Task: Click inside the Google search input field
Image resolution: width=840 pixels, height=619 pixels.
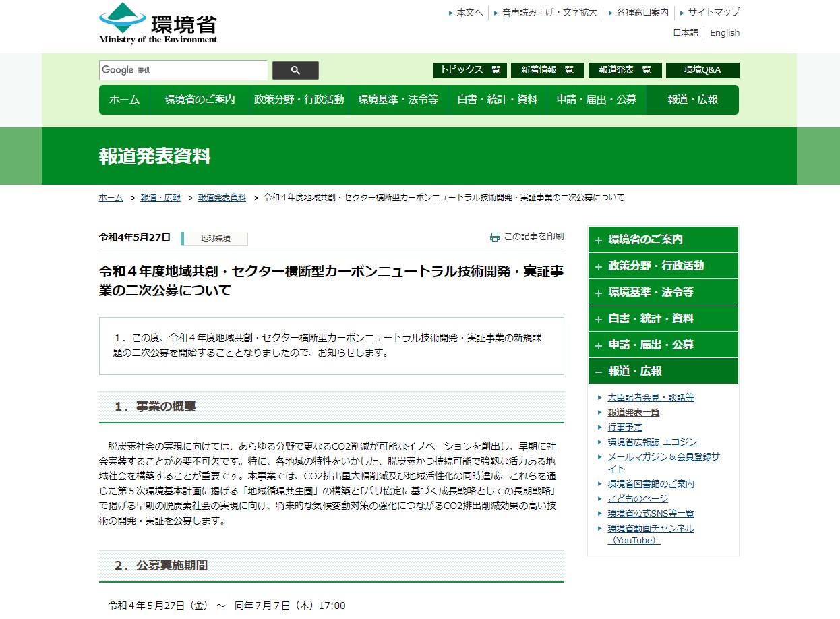Action: [x=182, y=70]
